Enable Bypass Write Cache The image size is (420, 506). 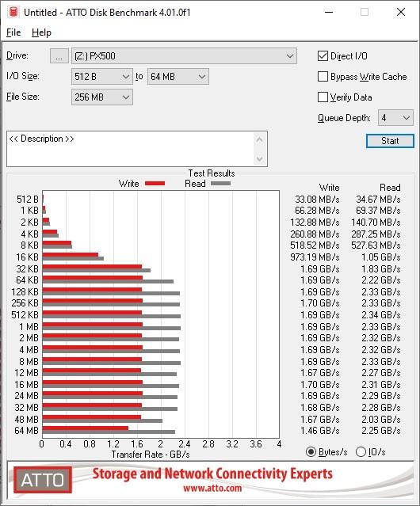[x=323, y=77]
